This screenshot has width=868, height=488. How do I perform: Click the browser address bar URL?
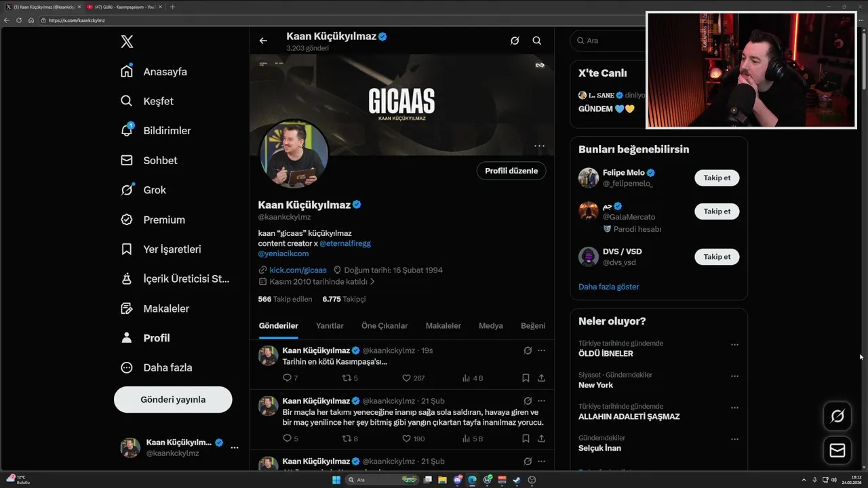coord(77,20)
